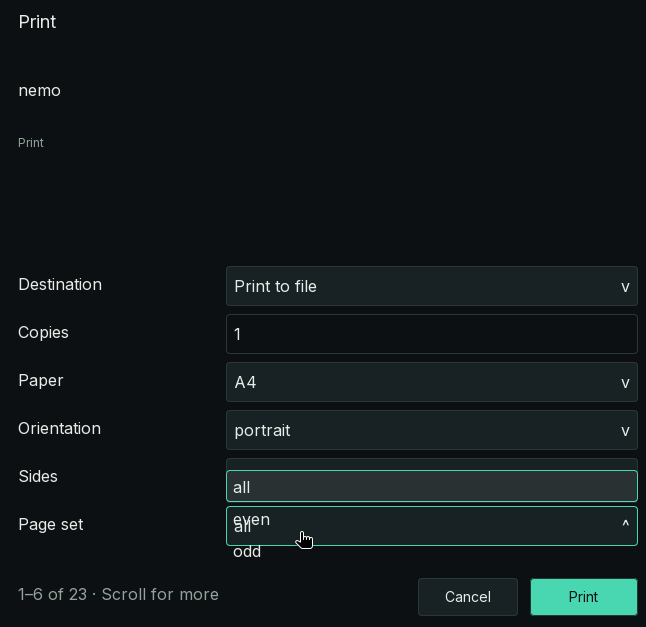Image resolution: width=646 pixels, height=627 pixels.
Task: Choose "even" from the Page set list
Action: click(x=251, y=518)
